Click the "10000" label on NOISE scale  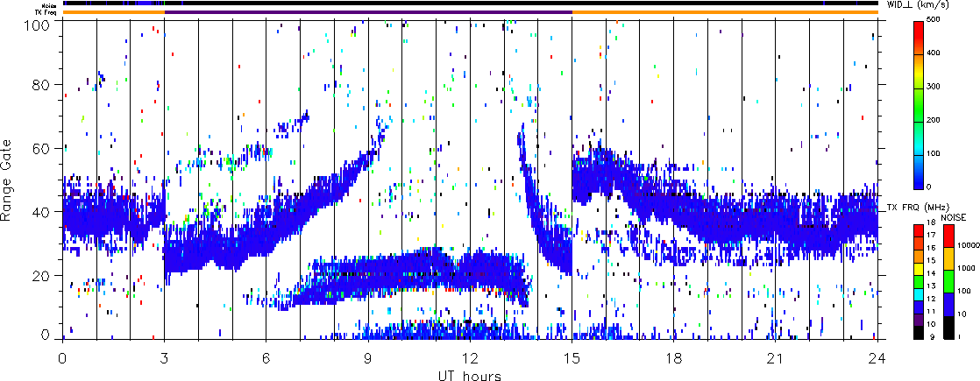click(969, 246)
